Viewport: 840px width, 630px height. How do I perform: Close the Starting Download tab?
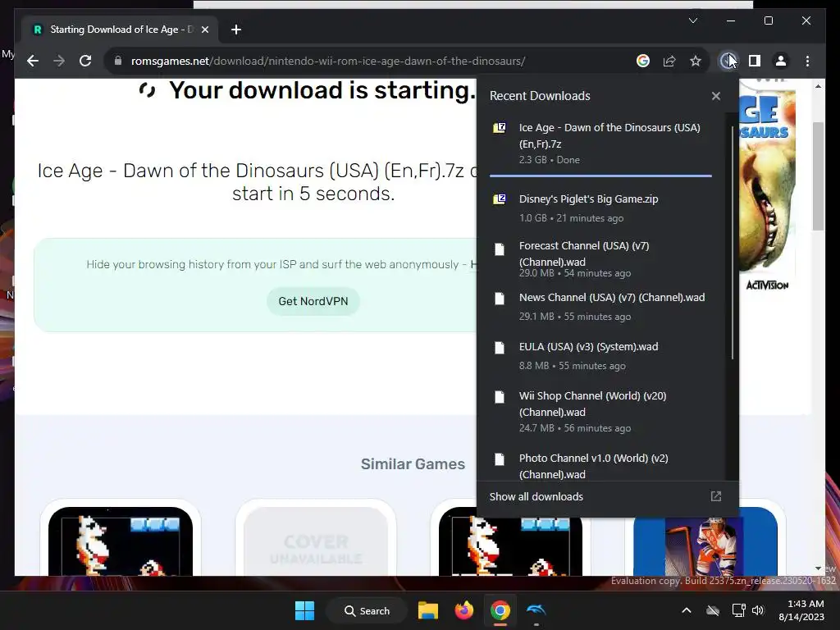tap(204, 30)
